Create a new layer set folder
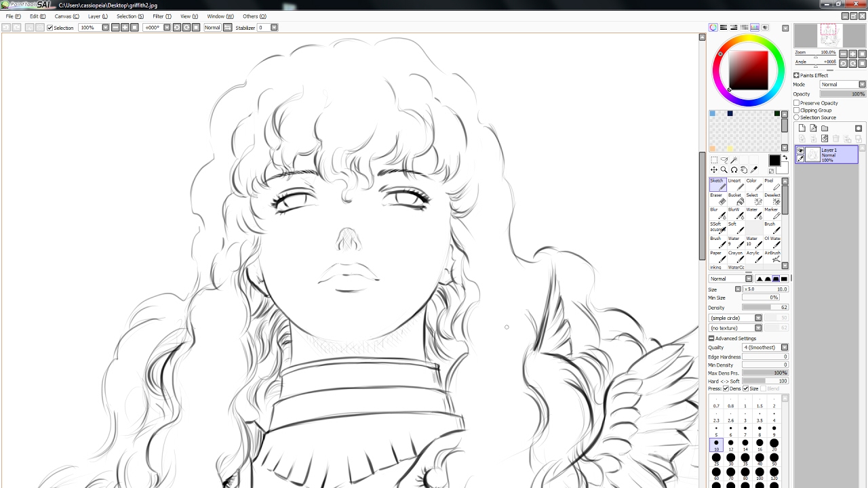 click(824, 128)
